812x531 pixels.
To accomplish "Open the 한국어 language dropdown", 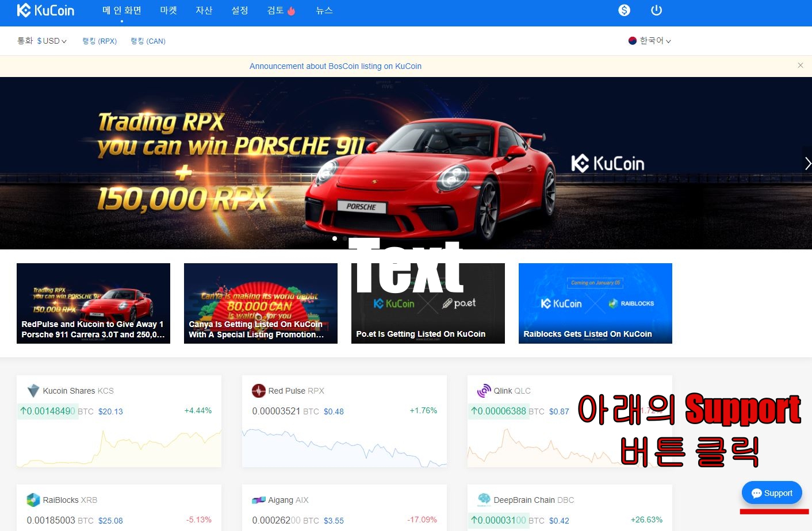I will click(x=650, y=41).
